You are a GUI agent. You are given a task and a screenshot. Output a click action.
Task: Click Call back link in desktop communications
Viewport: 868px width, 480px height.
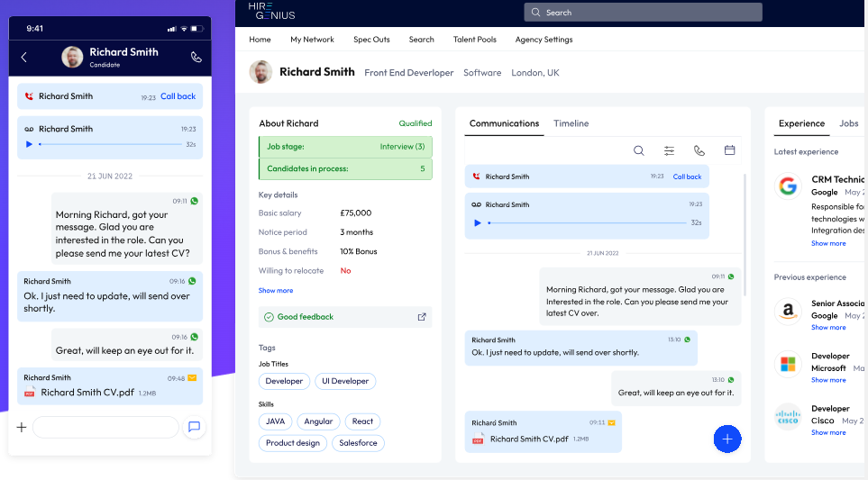pos(687,177)
